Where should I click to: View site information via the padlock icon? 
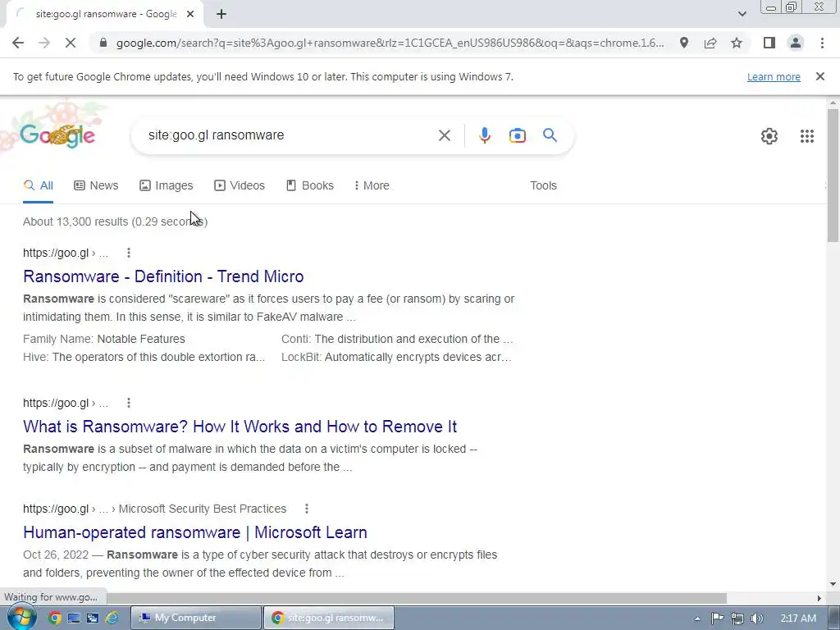click(x=103, y=43)
